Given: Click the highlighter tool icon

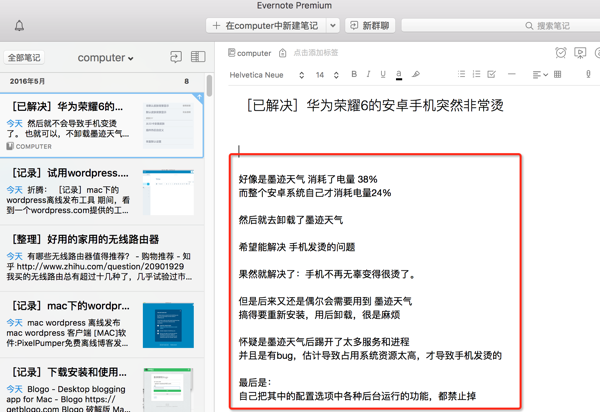Looking at the screenshot, I should click(416, 74).
